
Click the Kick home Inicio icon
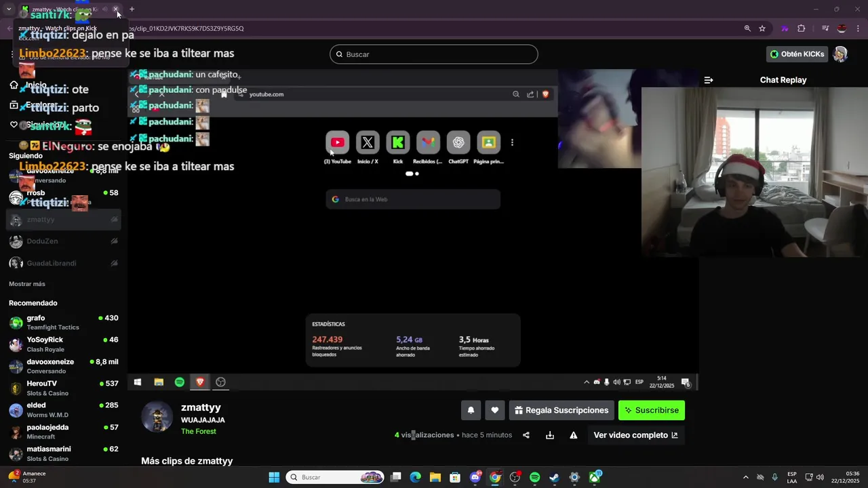(x=14, y=85)
